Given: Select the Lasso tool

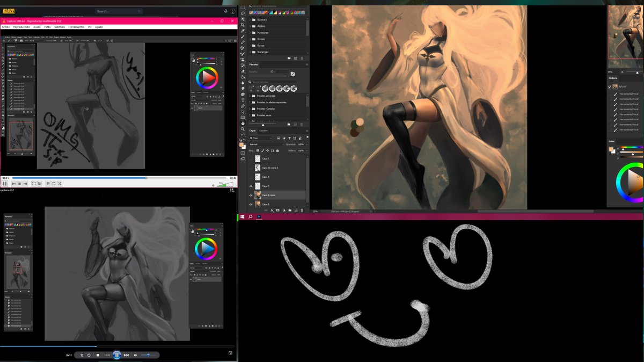Looking at the screenshot, I should point(243,13).
